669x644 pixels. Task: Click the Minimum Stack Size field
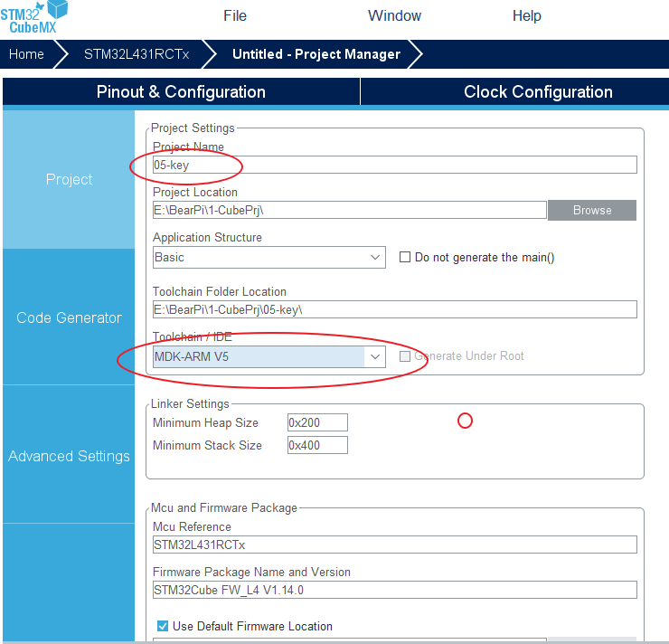317,445
